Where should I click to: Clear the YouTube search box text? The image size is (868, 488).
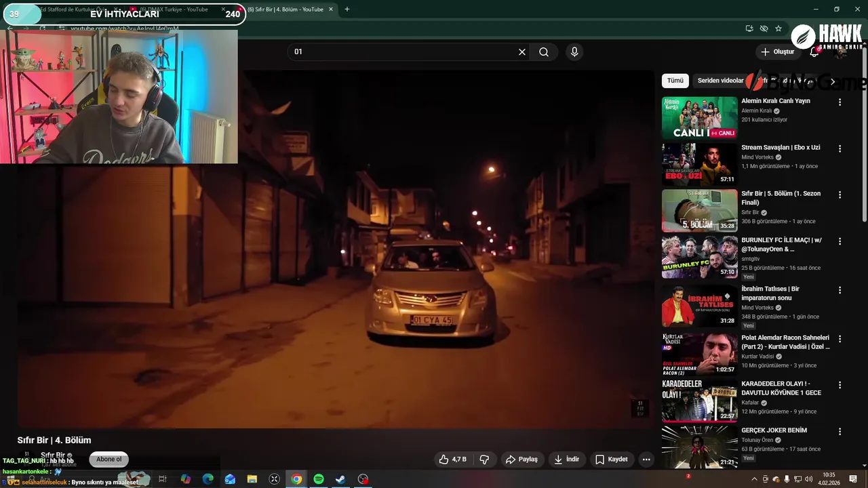[522, 52]
